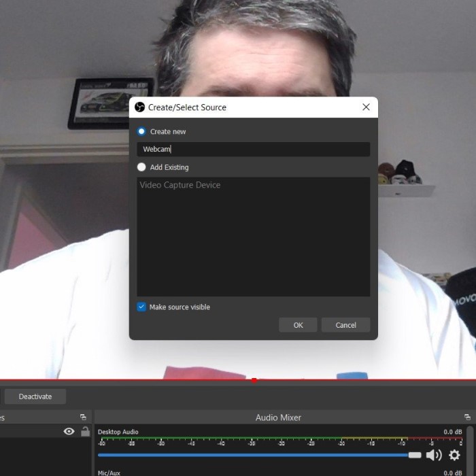
Task: Click the Mic/Aux 0.0 dB value
Action: click(x=453, y=473)
